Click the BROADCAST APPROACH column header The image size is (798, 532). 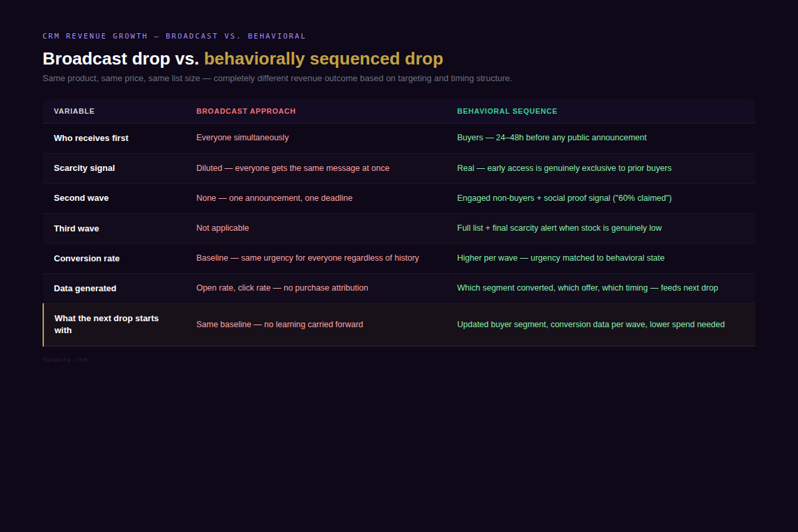246,111
